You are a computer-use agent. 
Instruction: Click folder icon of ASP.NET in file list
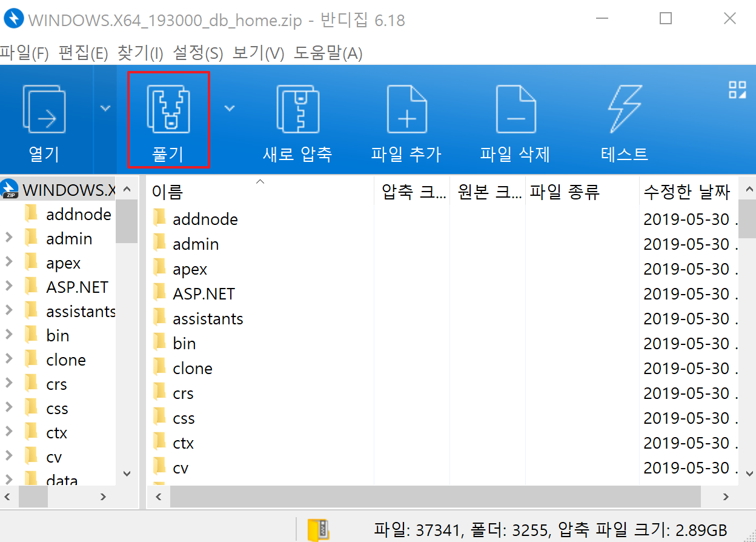tap(159, 293)
